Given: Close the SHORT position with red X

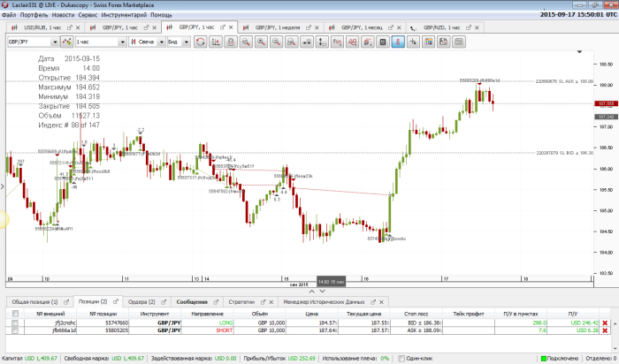Looking at the screenshot, I should (x=604, y=330).
